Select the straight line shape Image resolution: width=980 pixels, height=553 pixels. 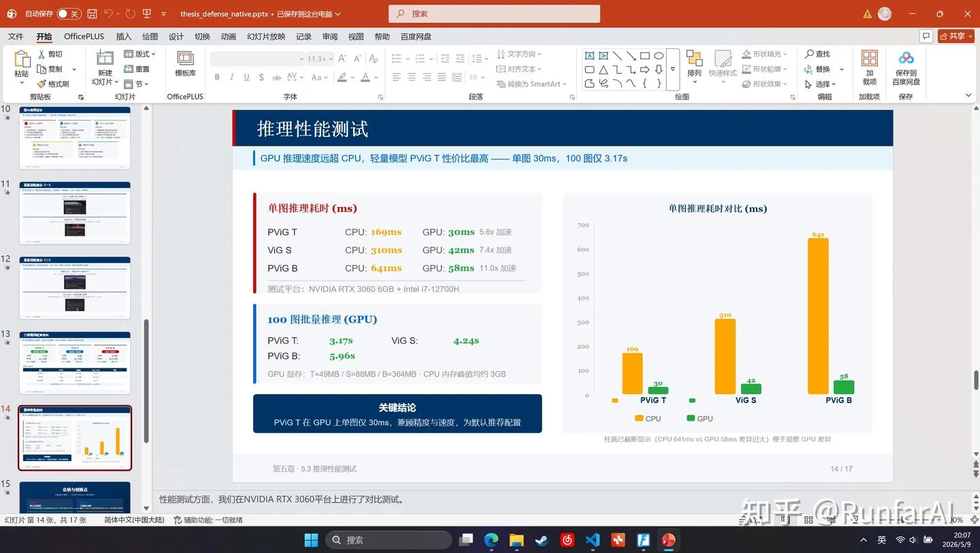click(x=617, y=56)
